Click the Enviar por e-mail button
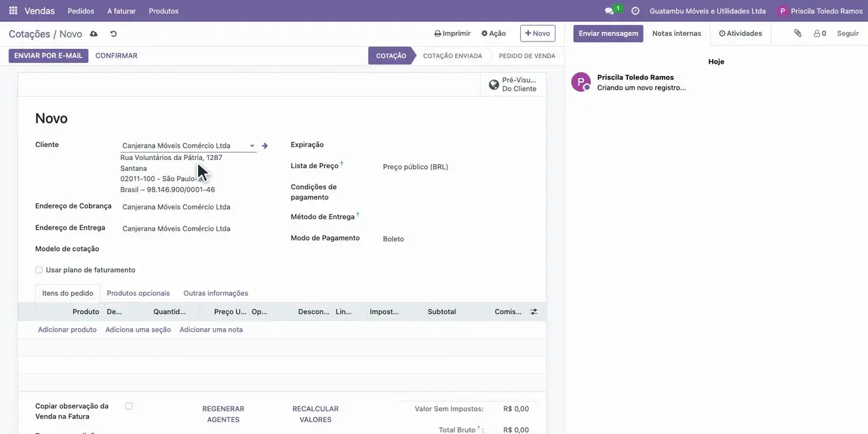 pos(48,56)
